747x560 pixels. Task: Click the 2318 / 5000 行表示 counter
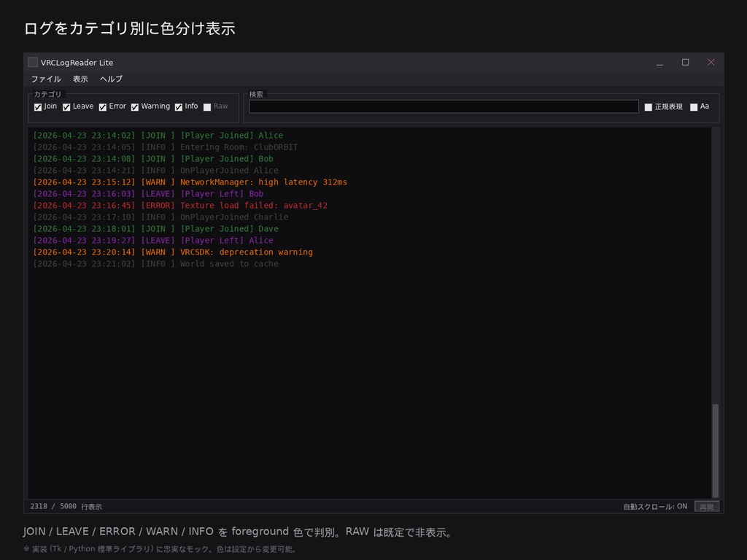(x=64, y=505)
